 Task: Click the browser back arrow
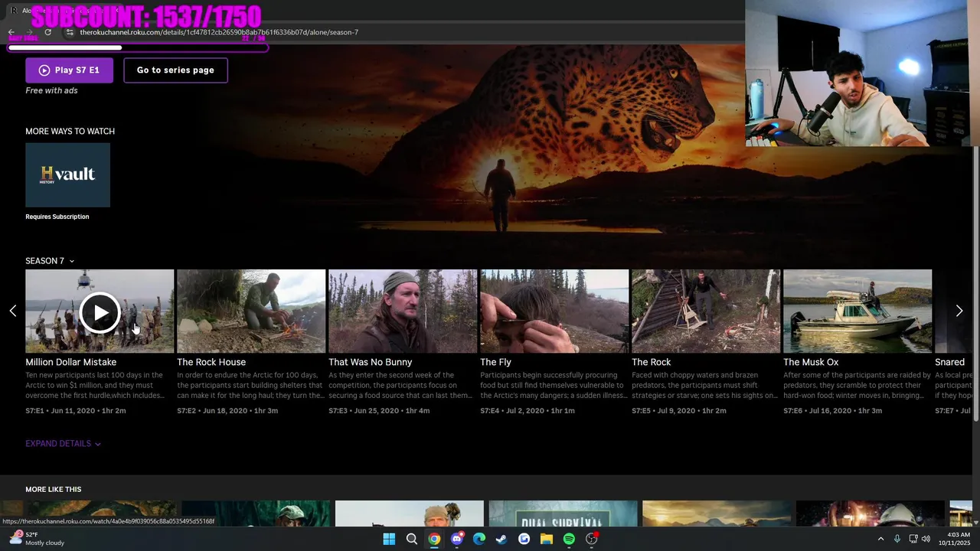(11, 32)
